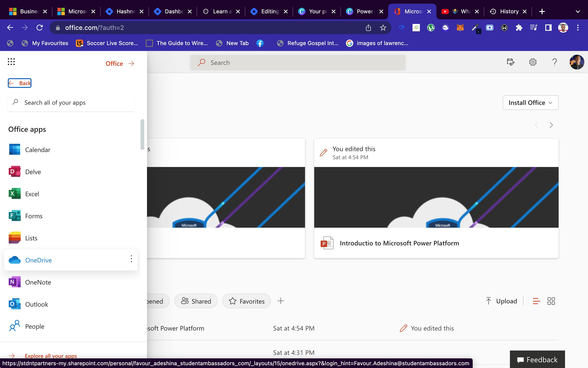The height and width of the screenshot is (368, 588).
Task: Click the Help question mark icon
Action: pyautogui.click(x=554, y=62)
